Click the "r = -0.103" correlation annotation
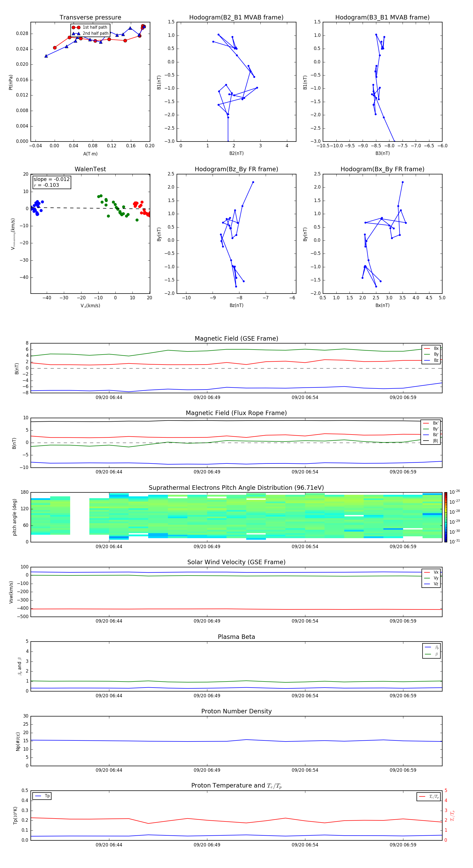The width and height of the screenshot is (473, 868). pyautogui.click(x=47, y=185)
